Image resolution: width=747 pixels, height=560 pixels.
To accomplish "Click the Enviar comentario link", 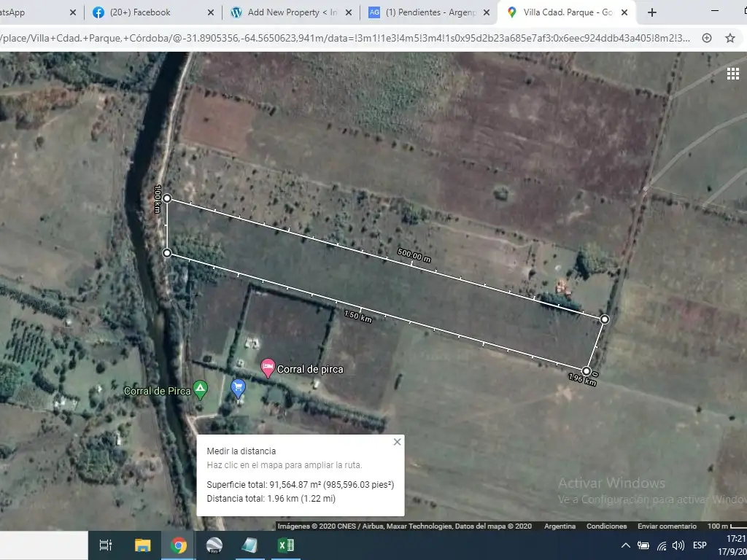I will click(667, 526).
